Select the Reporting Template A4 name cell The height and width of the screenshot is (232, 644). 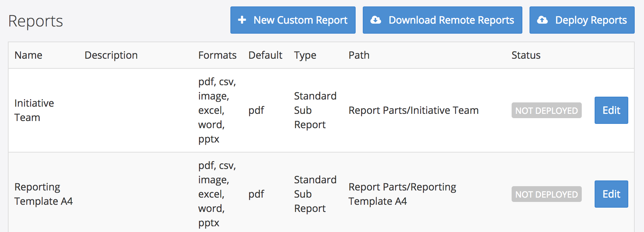[43, 194]
